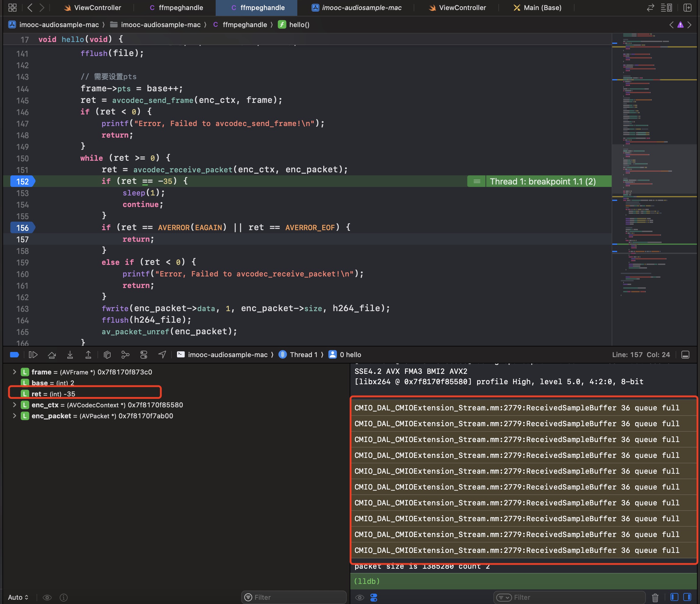Screen dimensions: 700x604
Task: Go back in editor history
Action: pos(30,7)
